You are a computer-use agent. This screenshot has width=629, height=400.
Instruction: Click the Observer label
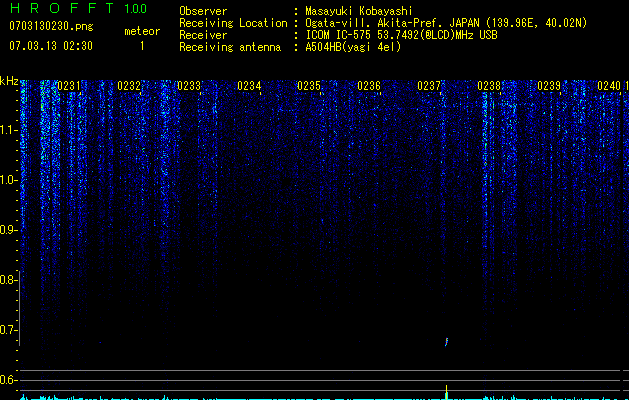point(203,11)
